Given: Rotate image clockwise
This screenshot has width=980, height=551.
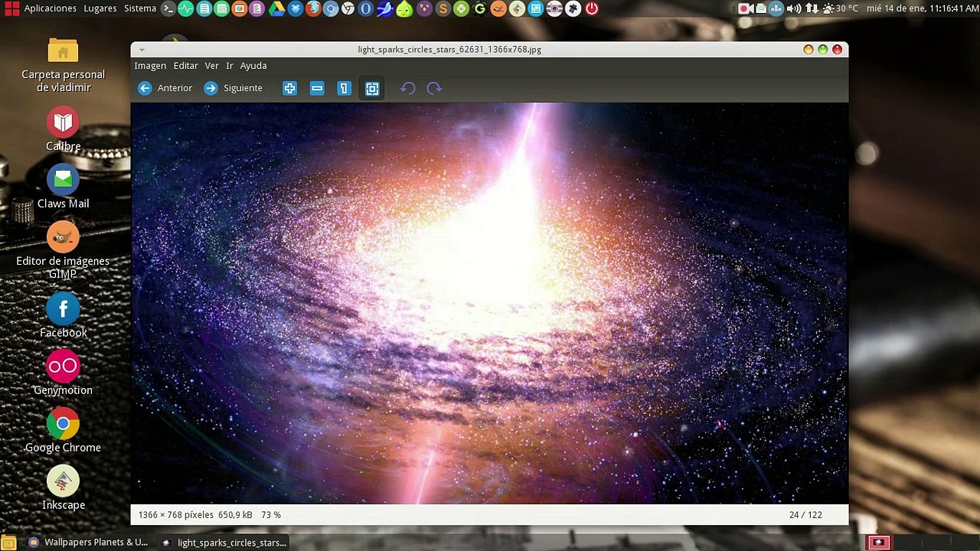Looking at the screenshot, I should pyautogui.click(x=434, y=88).
